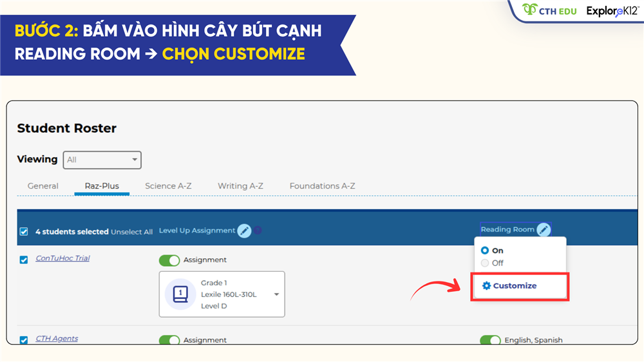Toggle the English, Spanish Reading Room switch
Screen dimensions: 644x362
tap(490, 340)
